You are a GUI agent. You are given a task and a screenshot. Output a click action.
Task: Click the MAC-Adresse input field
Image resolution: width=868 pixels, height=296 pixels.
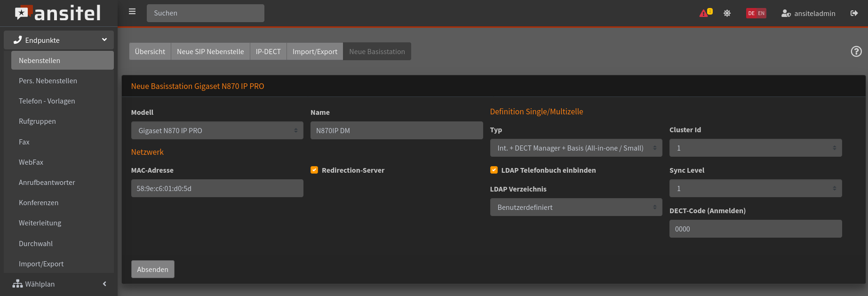pos(217,189)
